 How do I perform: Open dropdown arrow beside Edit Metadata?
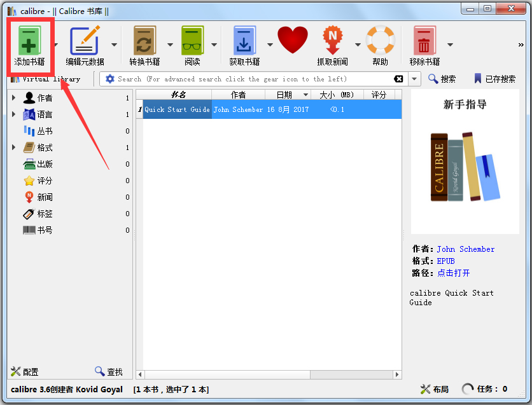point(115,45)
